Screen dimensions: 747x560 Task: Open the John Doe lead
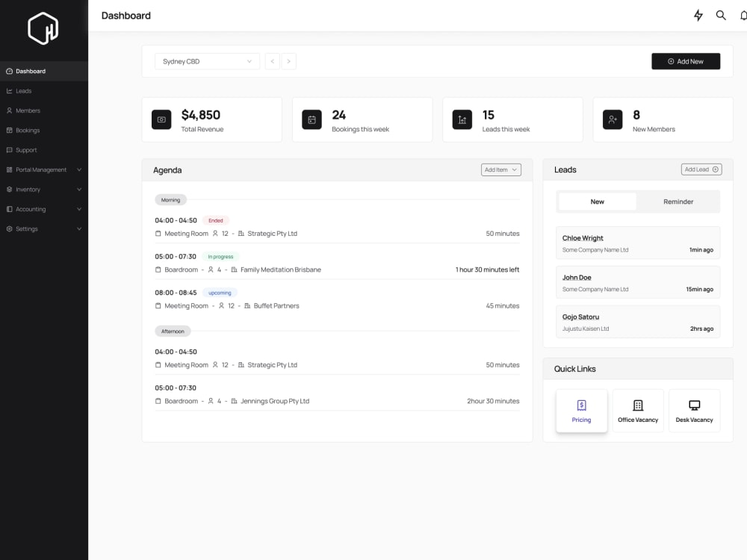pos(638,282)
